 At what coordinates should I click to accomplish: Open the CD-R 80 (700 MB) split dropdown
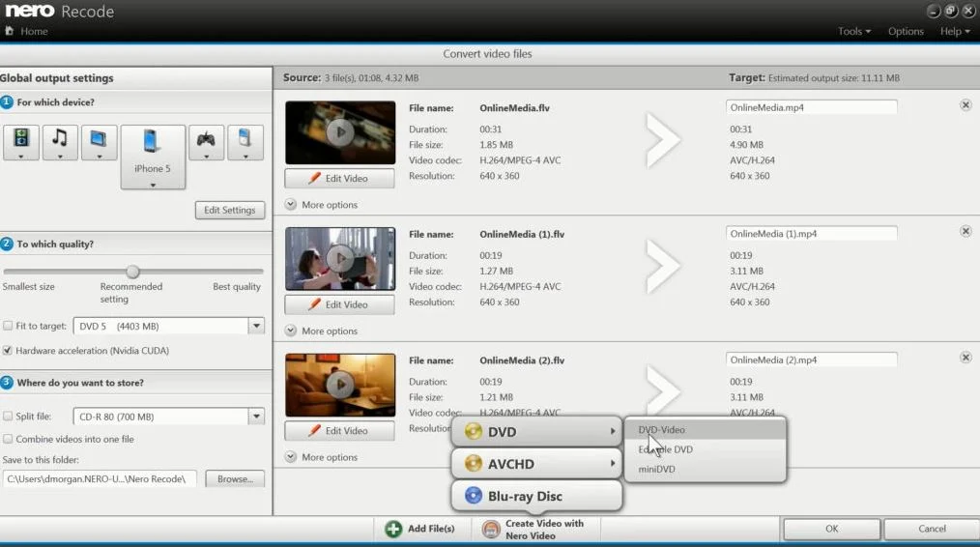click(x=256, y=417)
